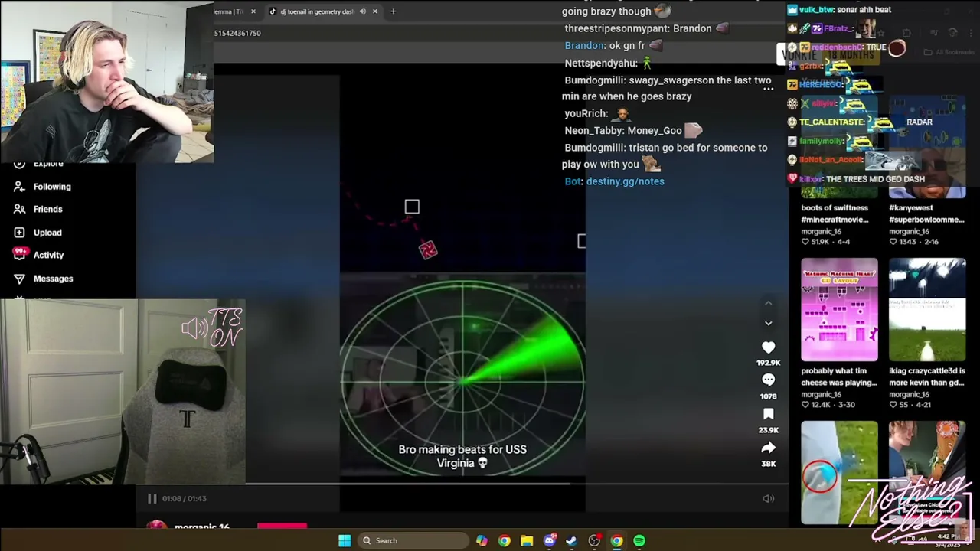This screenshot has height=551, width=980.
Task: Open Messages in the TikTok sidebar
Action: [53, 279]
